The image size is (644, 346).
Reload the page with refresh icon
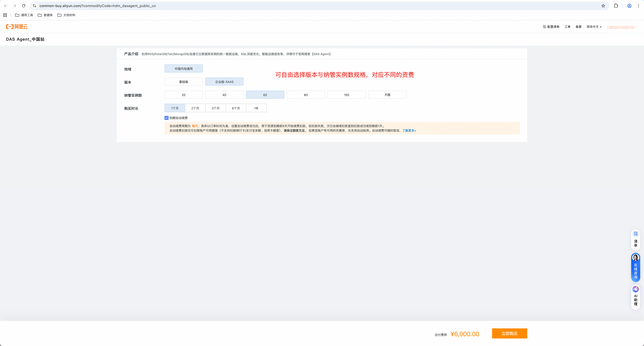24,6
